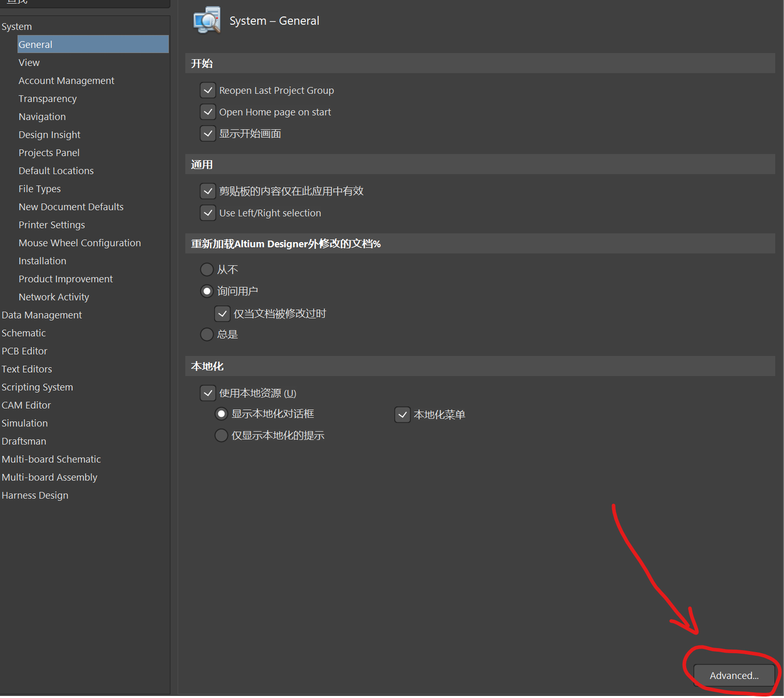Screen dimensions: 784x698
Task: Select the 从不 radio option
Action: click(207, 269)
